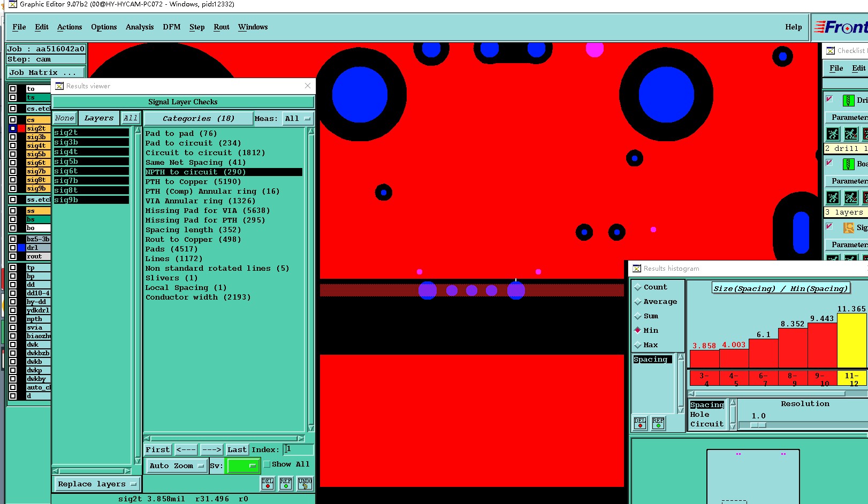Open the Replace layers dropdown

point(96,484)
